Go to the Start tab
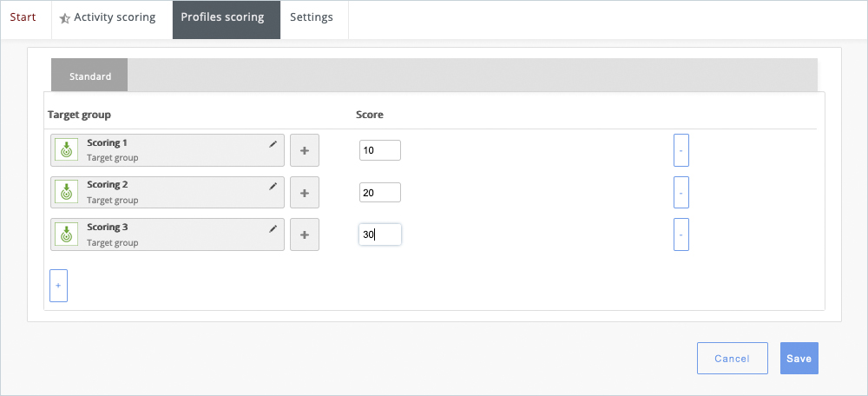The height and width of the screenshot is (396, 868). coord(23,18)
